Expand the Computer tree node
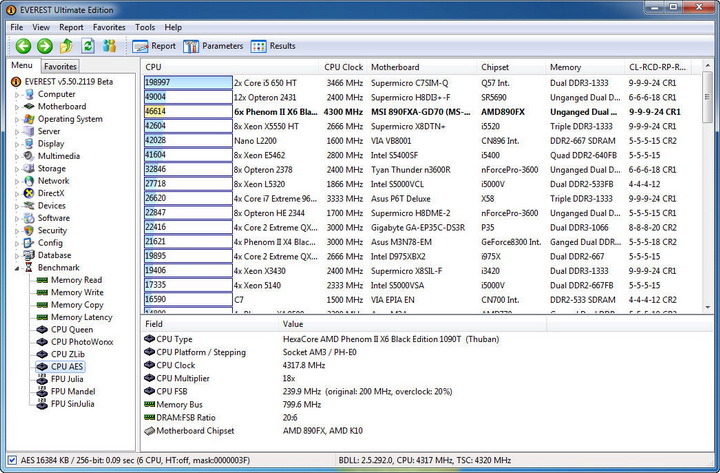Viewport: 720px width, 473px height. pyautogui.click(x=17, y=95)
